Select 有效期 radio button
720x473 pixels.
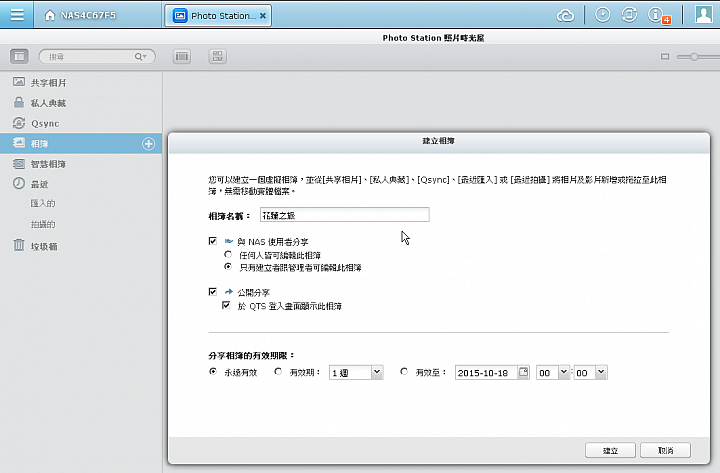278,372
